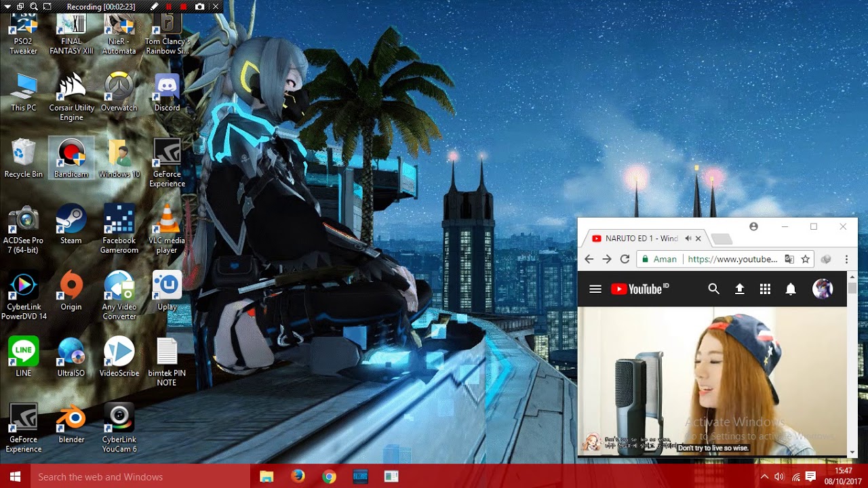Open VLC media player shortcut
Screen dimensions: 868x488
click(167, 229)
